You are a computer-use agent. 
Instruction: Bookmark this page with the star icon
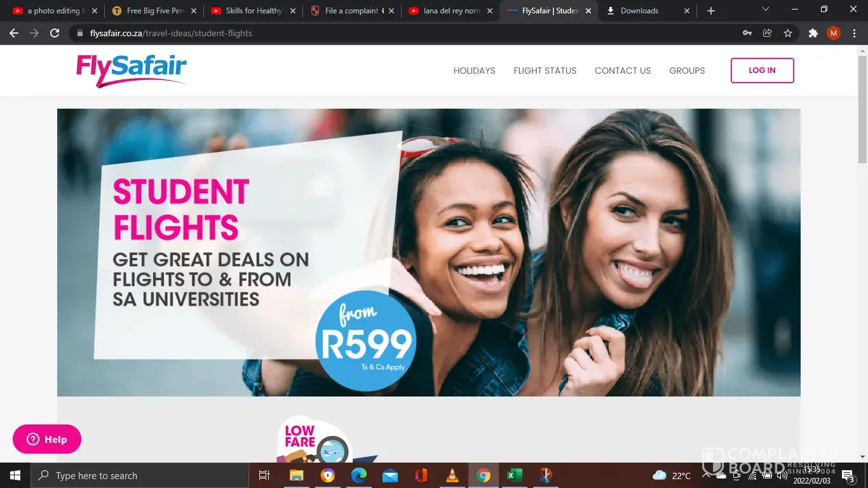point(788,33)
